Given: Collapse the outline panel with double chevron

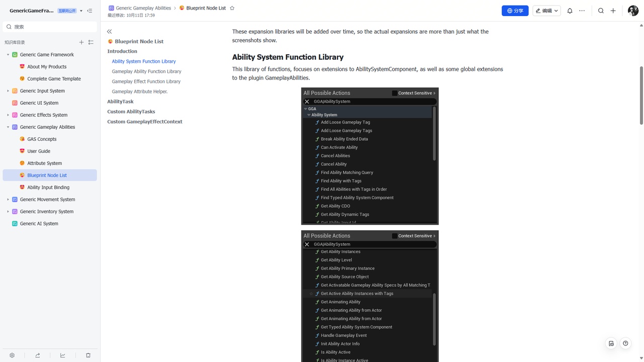Looking at the screenshot, I should tap(110, 32).
